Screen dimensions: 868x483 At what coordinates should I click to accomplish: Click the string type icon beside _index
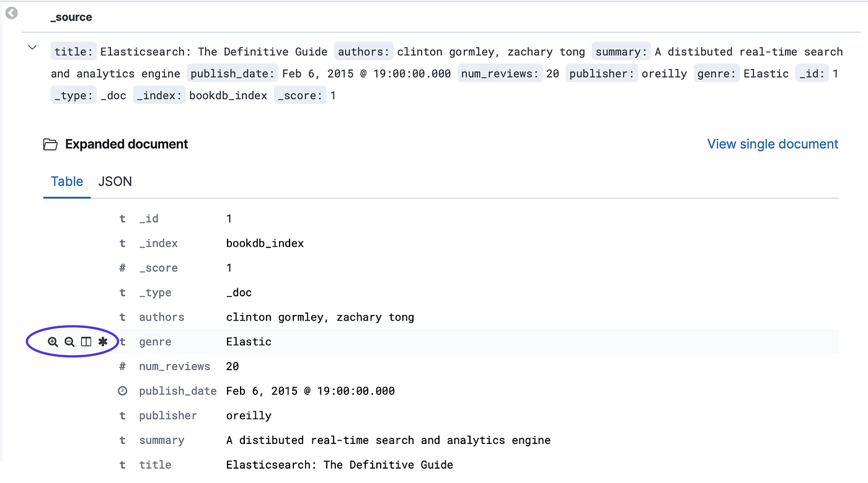[x=123, y=244]
